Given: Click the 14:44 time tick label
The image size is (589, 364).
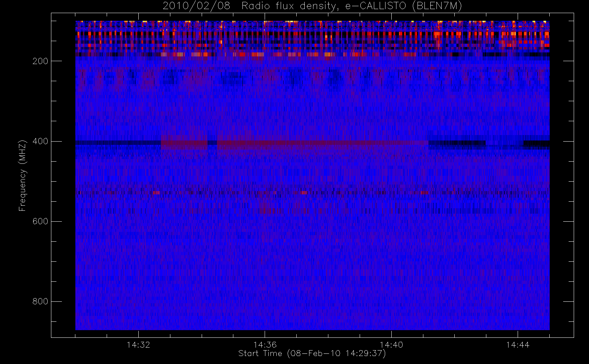Looking at the screenshot, I should point(518,344).
